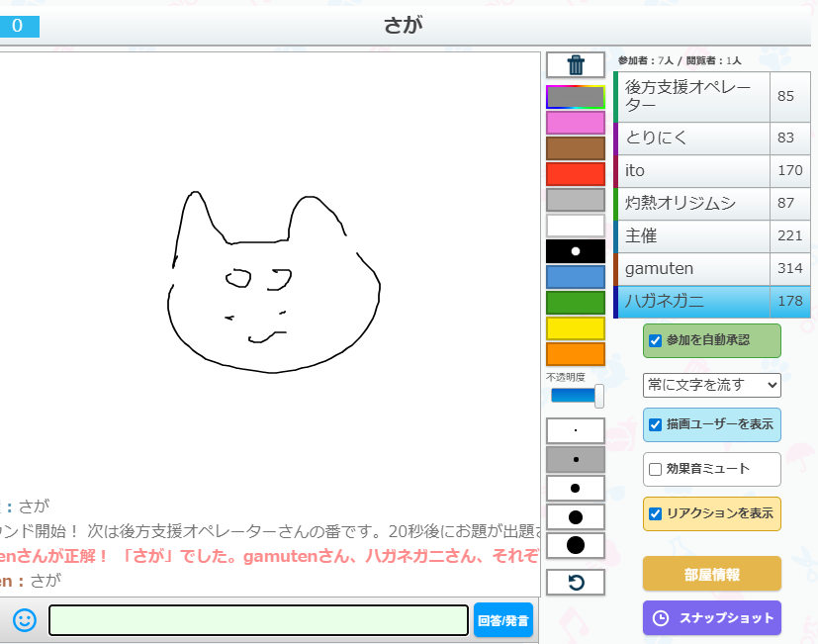Image resolution: width=818 pixels, height=644 pixels.
Task: Click the undo arrow icon
Action: 576,582
